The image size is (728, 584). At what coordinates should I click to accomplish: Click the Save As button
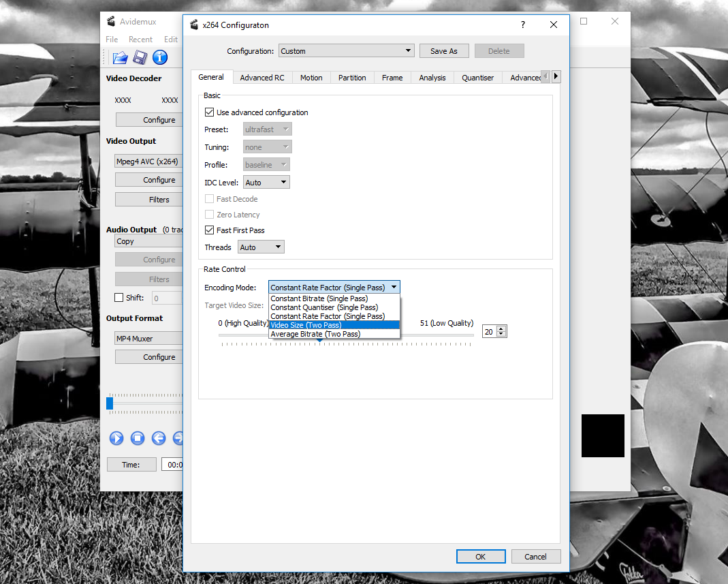(x=444, y=51)
